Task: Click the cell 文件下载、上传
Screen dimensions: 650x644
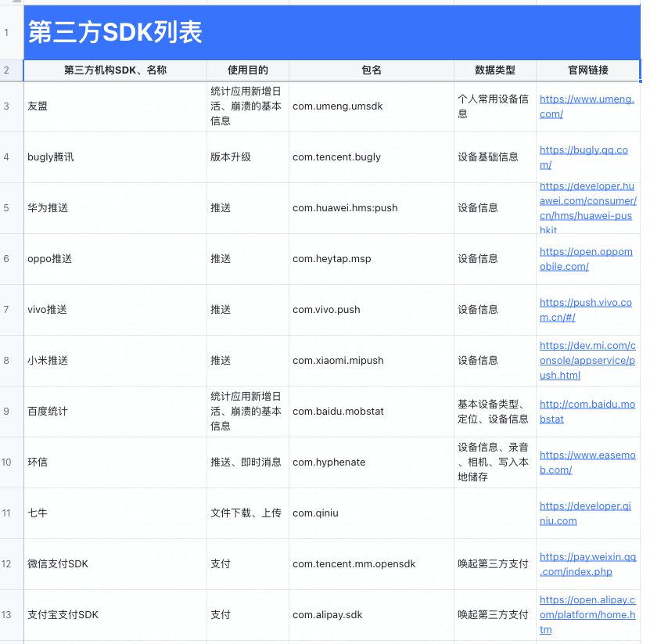Action: tap(247, 513)
